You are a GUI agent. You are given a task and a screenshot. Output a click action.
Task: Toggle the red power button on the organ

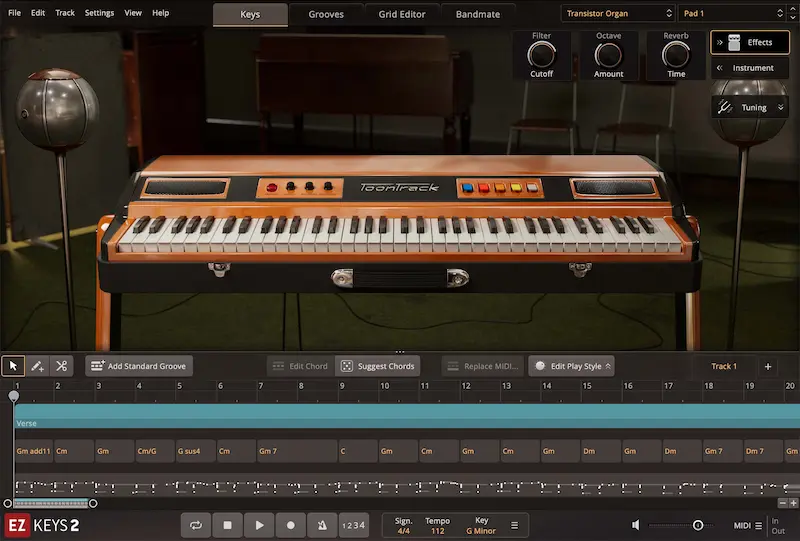[272, 188]
